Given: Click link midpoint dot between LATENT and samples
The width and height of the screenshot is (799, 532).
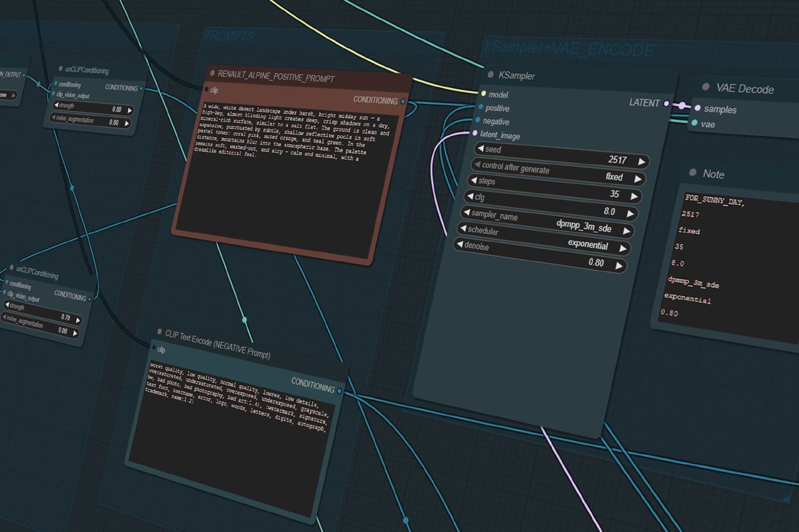Looking at the screenshot, I should [682, 105].
